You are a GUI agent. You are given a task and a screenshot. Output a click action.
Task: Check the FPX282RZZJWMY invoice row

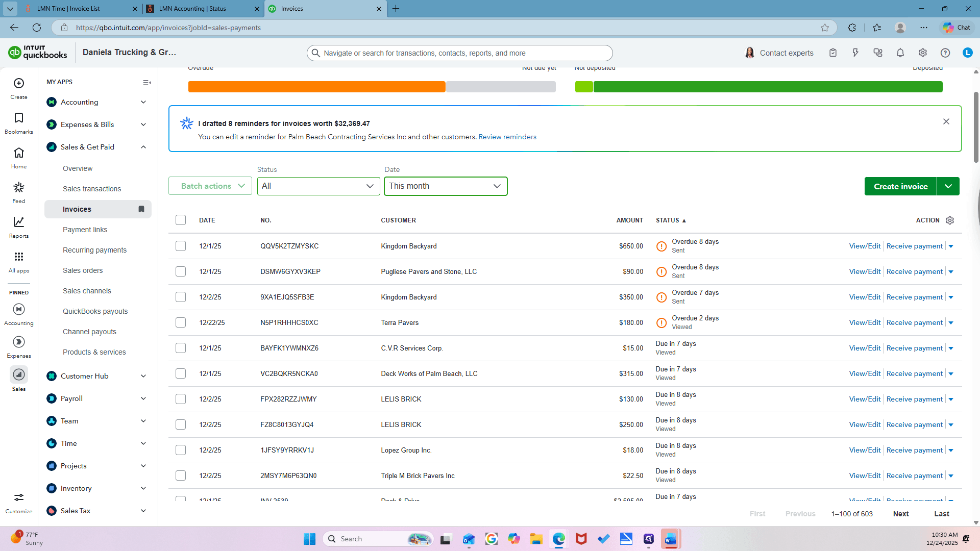pos(181,399)
